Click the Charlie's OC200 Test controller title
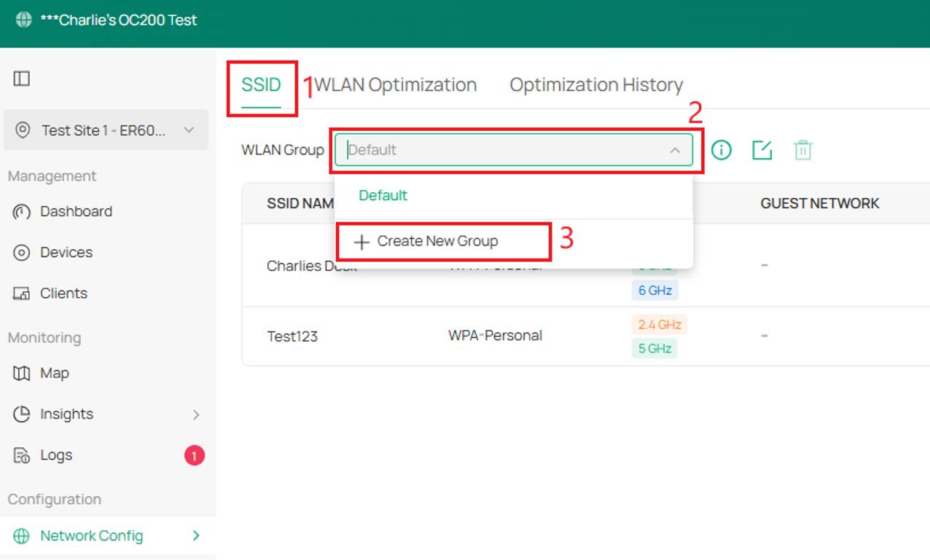The image size is (930, 560). tap(119, 20)
